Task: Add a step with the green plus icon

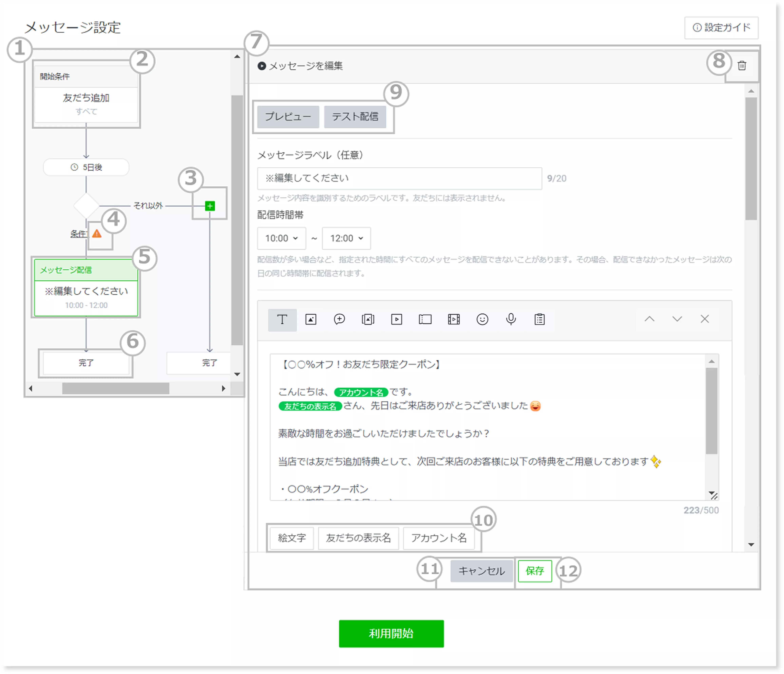Action: click(210, 206)
